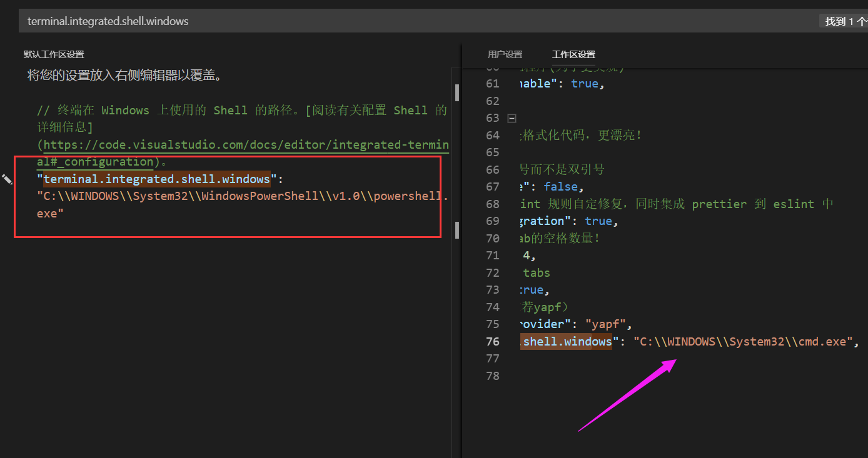868x458 pixels.
Task: Click the cmd.exe path value on line 76
Action: (744, 341)
